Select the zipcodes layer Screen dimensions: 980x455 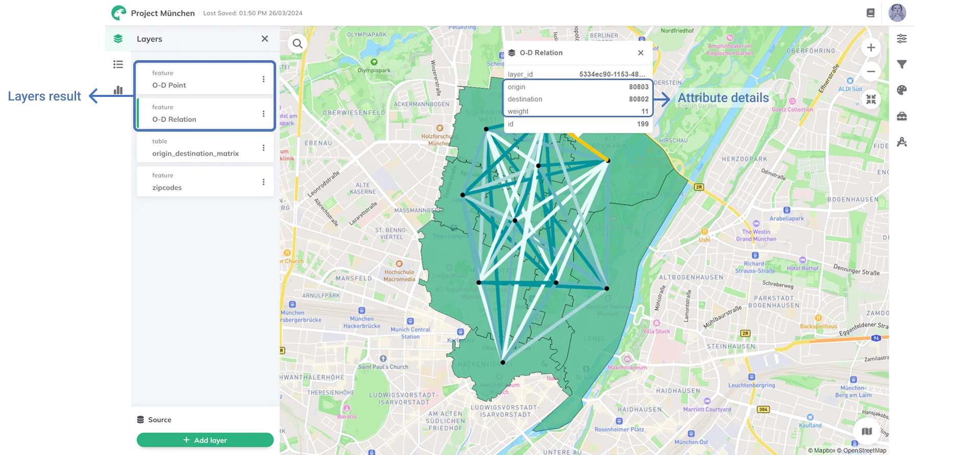click(x=205, y=182)
